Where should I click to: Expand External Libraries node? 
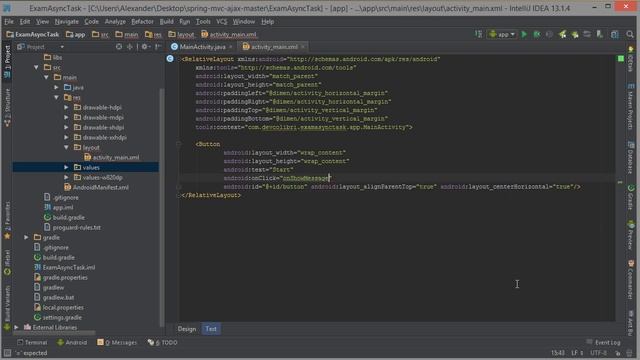click(x=16, y=327)
